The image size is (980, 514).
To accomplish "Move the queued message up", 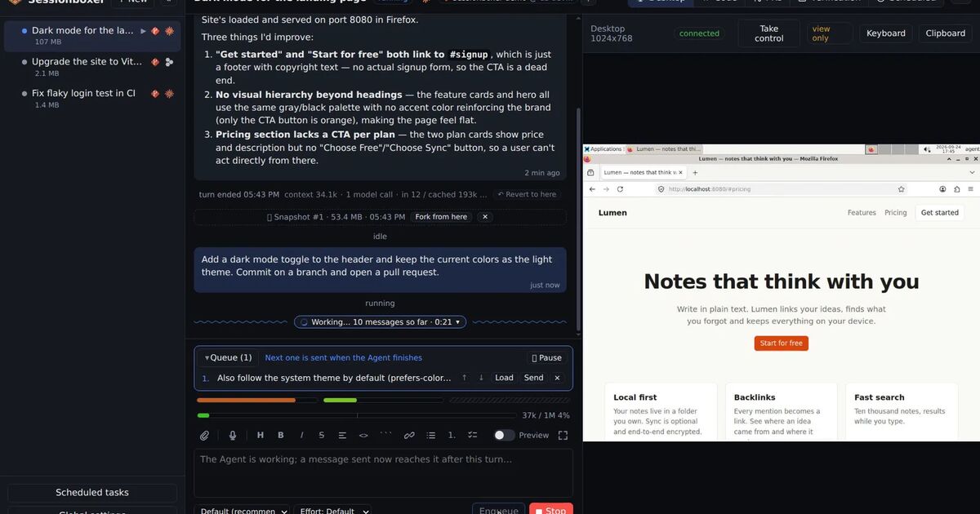I will (465, 378).
